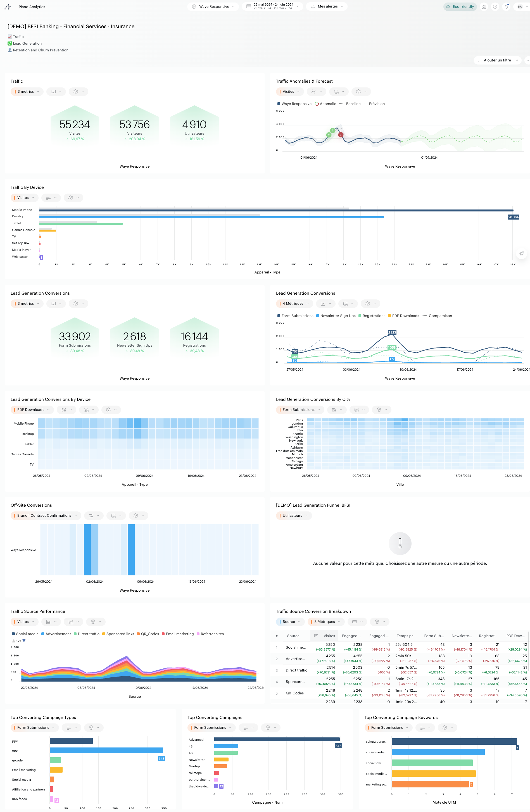Sort table by Temps pa... column header
530x812 pixels.
[407, 636]
